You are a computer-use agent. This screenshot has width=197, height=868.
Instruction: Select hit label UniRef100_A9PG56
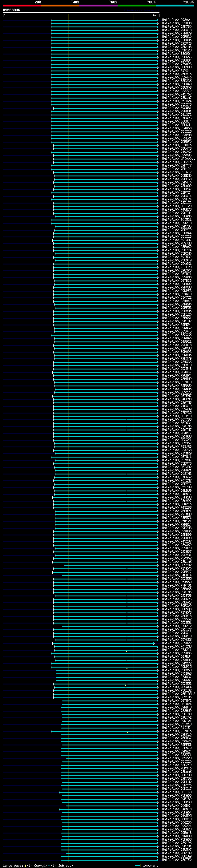tap(177, 57)
